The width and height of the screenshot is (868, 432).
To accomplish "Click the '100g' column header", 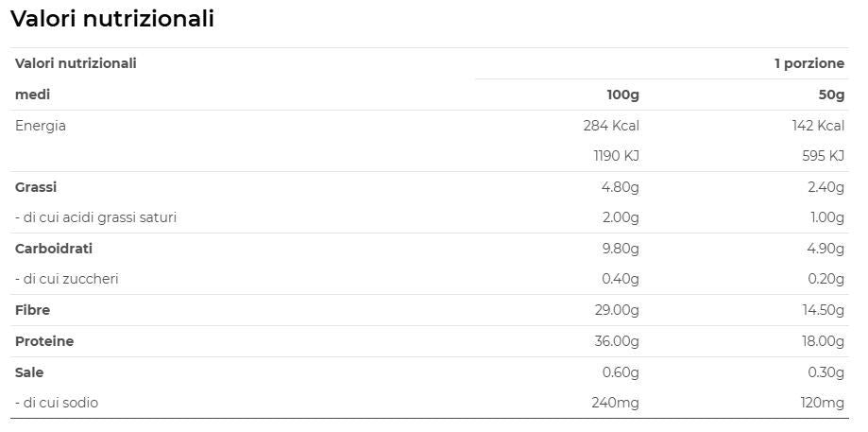I will pyautogui.click(x=622, y=95).
